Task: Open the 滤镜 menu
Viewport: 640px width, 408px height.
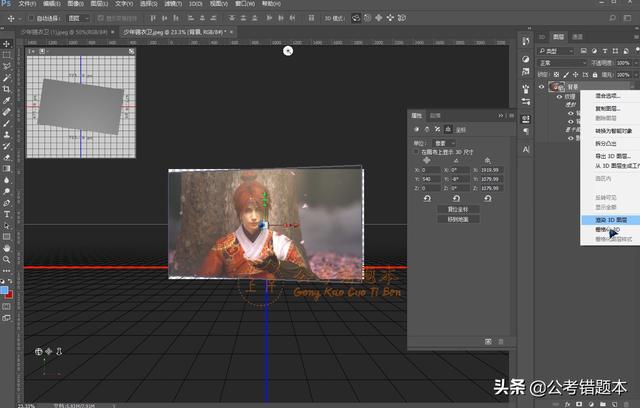Action: [173, 4]
